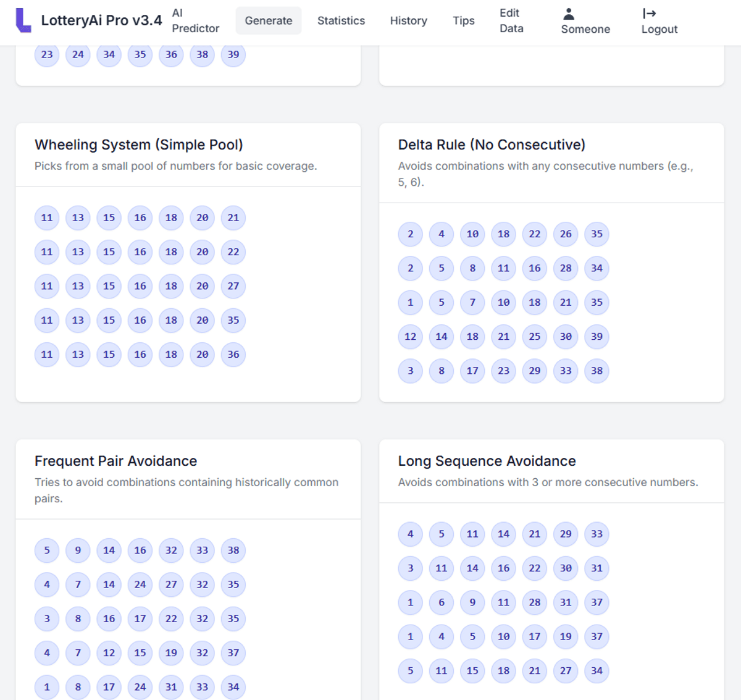Select ball 21 in Wheeling System card

pyautogui.click(x=233, y=217)
